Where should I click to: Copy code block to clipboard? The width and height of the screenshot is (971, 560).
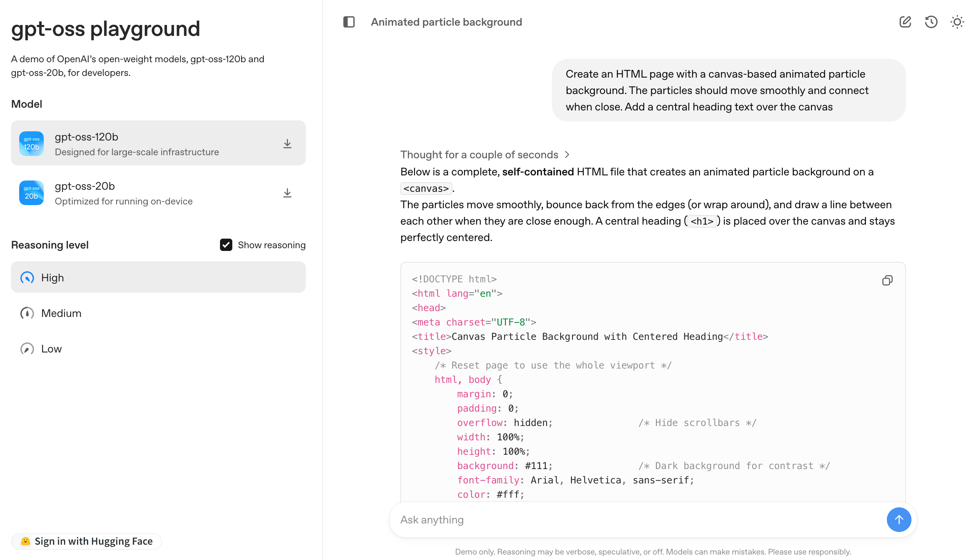coord(887,280)
